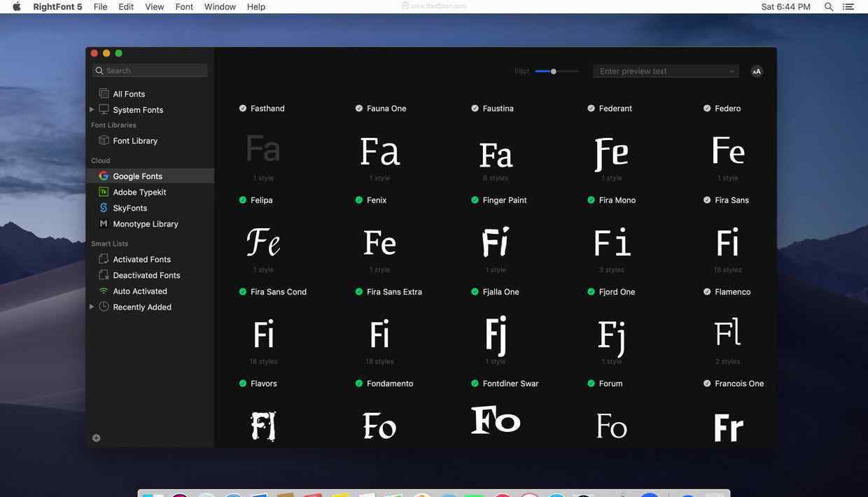Viewport: 868px width, 497px height.
Task: Open the View menu
Action: [x=155, y=6]
